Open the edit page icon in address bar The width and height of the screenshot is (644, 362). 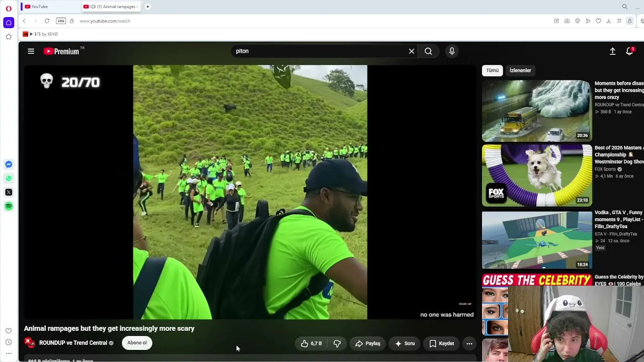(556, 21)
